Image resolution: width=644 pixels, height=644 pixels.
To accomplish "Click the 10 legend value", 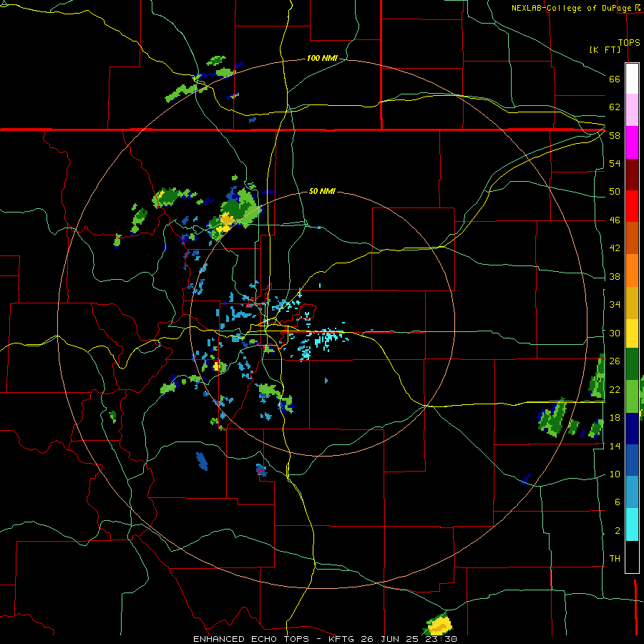I will pos(615,474).
